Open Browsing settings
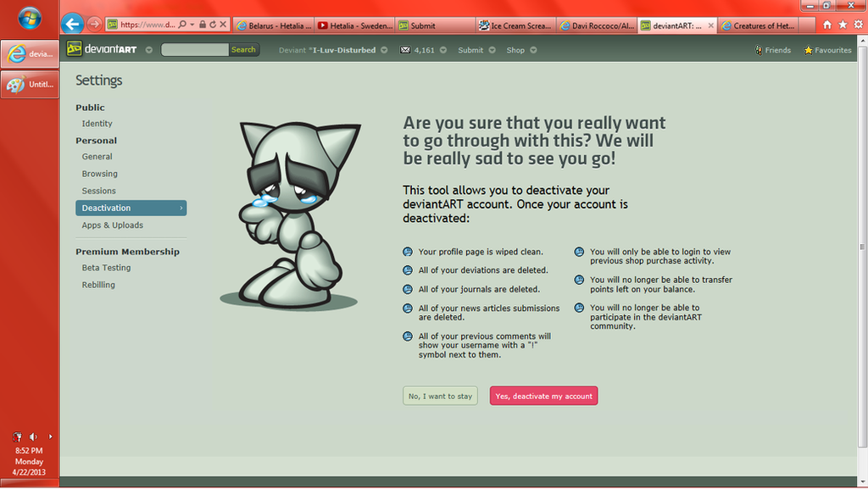 [x=100, y=174]
